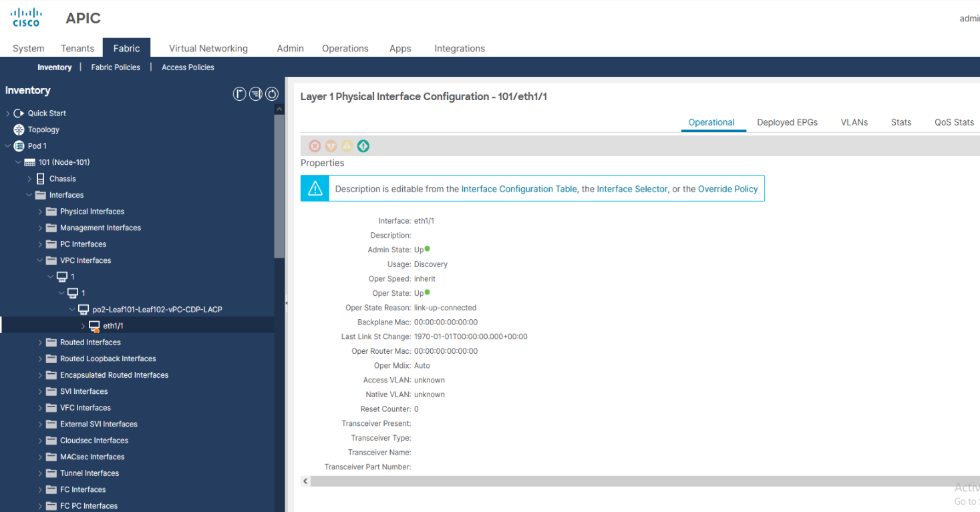Select the po2-Leaf101-Leaf102-vPC-CDP-LACP tree item
This screenshot has height=512, width=980.
click(157, 310)
